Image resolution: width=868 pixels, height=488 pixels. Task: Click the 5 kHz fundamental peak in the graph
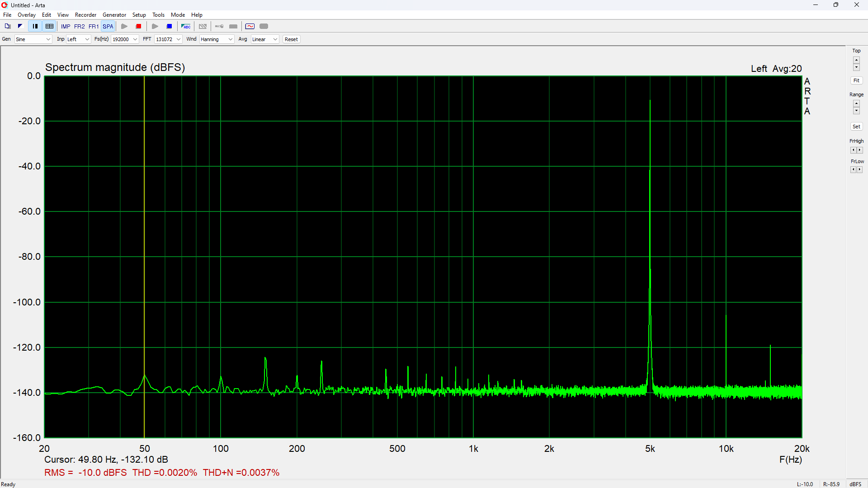point(650,100)
